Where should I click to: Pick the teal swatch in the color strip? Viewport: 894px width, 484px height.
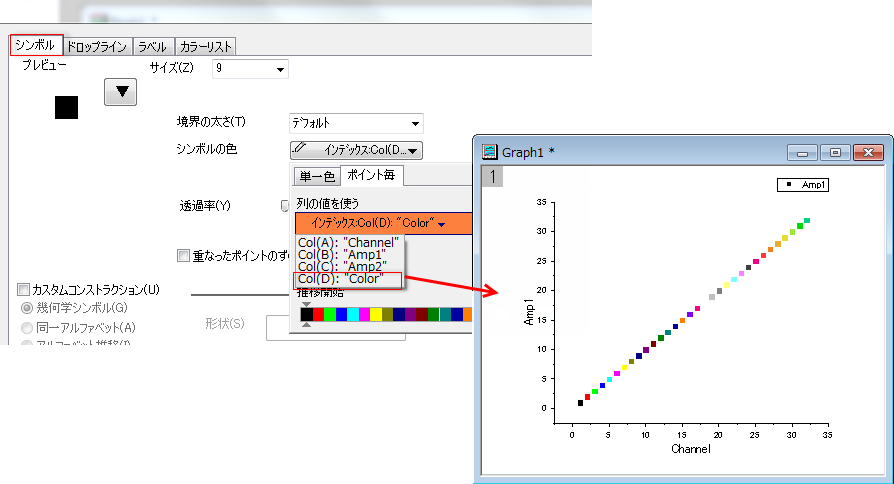(x=445, y=314)
